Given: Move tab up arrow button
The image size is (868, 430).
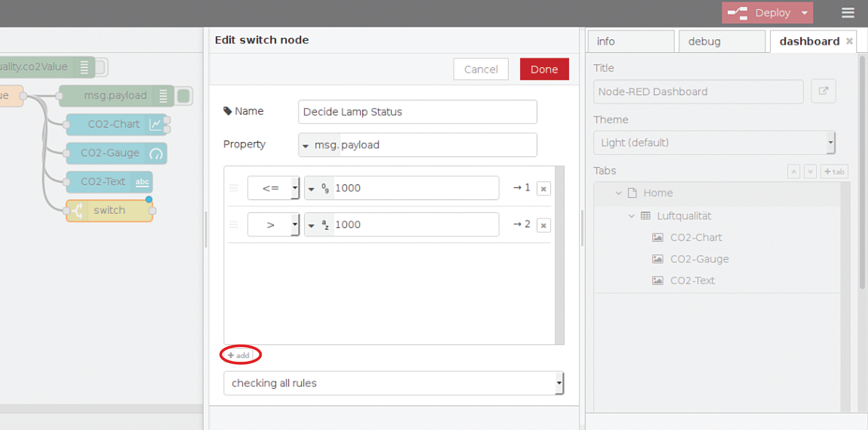Looking at the screenshot, I should click(793, 171).
